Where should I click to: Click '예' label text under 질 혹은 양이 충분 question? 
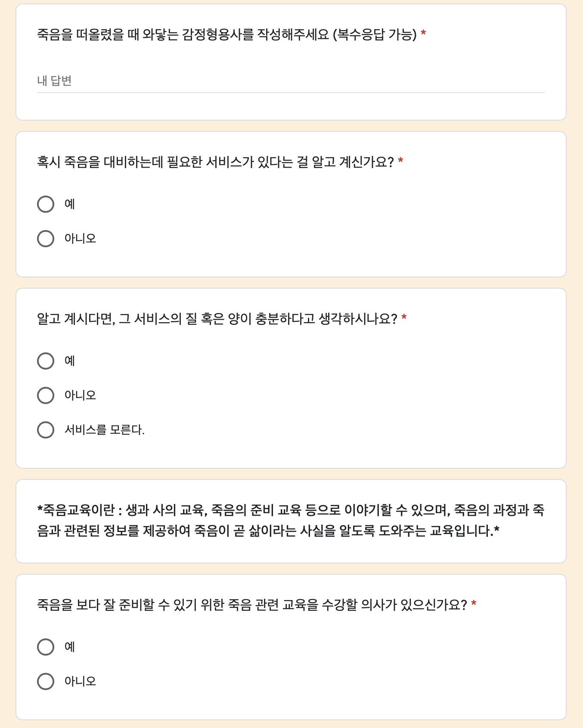[70, 361]
